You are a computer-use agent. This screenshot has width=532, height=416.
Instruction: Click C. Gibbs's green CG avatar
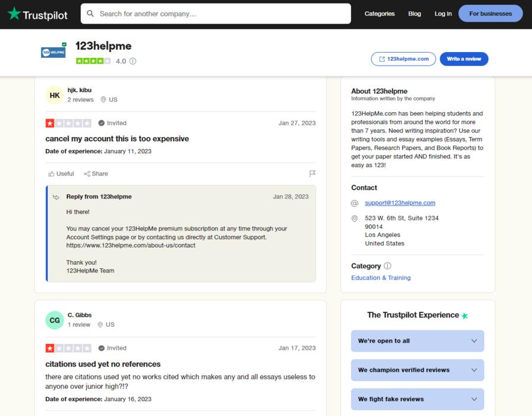tap(54, 320)
